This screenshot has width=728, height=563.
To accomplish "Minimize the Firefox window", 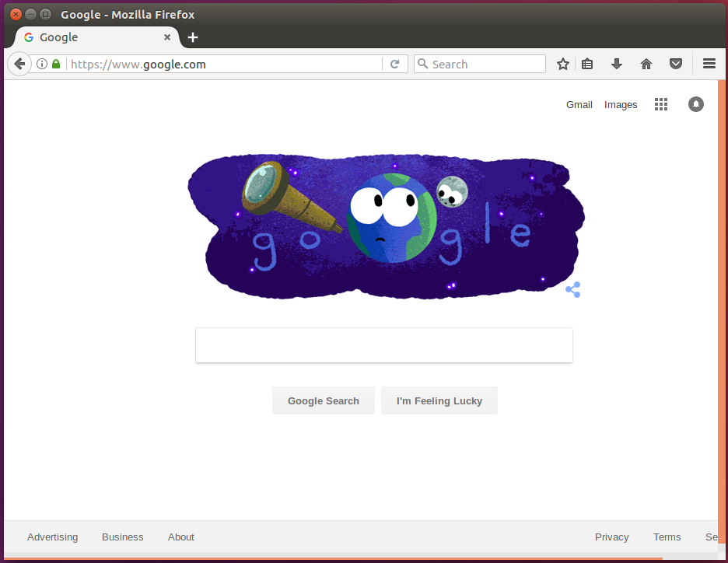I will [30, 15].
